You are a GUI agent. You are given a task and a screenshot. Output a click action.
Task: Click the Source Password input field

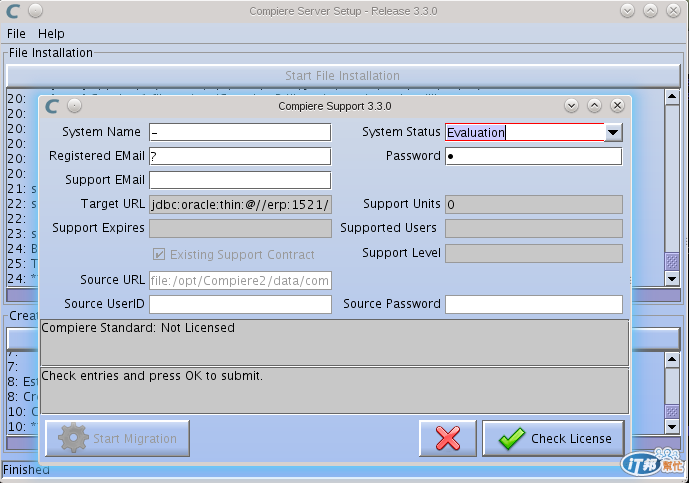click(534, 304)
